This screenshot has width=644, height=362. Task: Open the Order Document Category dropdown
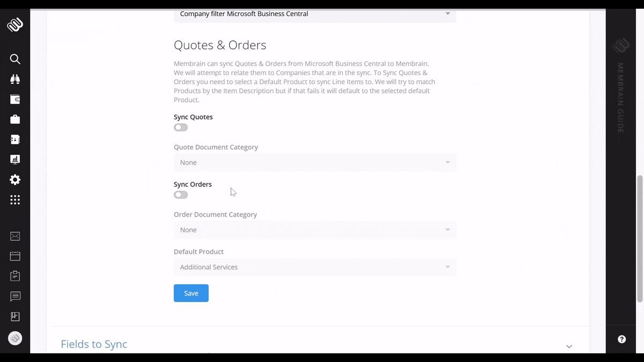(x=315, y=230)
